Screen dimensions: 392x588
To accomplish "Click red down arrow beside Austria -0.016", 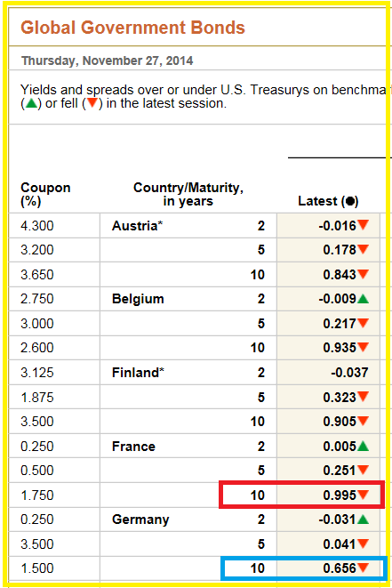I will (363, 225).
